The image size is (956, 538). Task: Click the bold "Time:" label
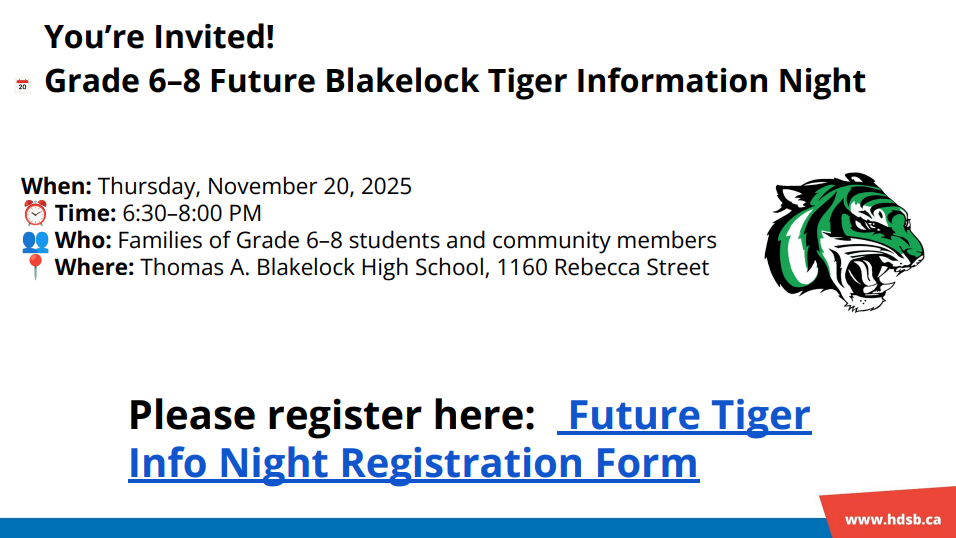click(x=85, y=213)
